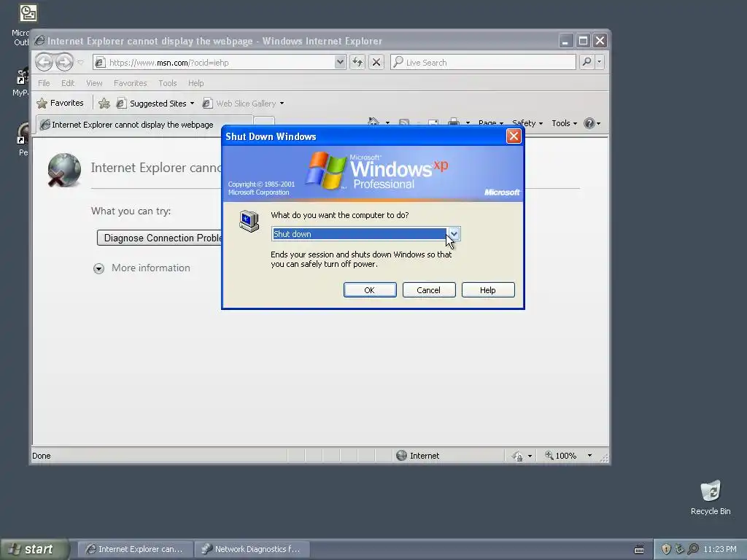Click the 'Done' status bar text
The width and height of the screenshot is (747, 560).
42,456
